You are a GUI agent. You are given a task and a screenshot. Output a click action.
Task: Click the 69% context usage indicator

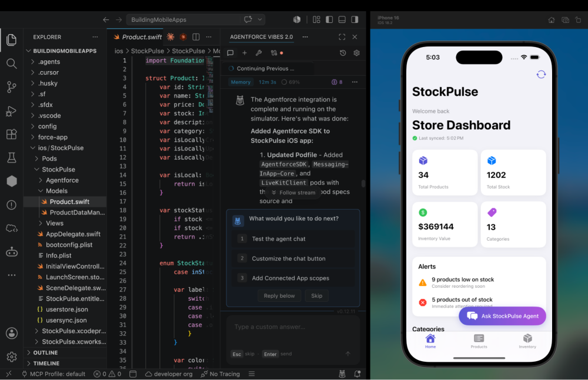point(290,82)
